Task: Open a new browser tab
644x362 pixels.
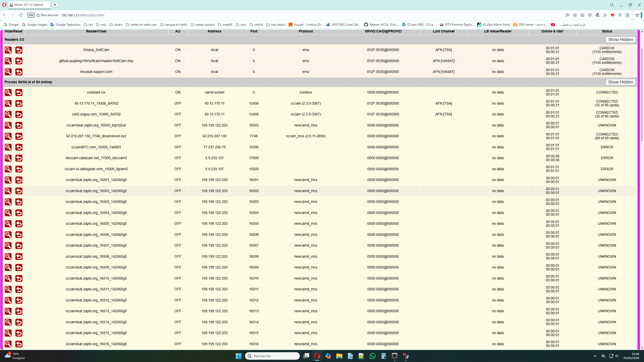Action: tap(55, 5)
